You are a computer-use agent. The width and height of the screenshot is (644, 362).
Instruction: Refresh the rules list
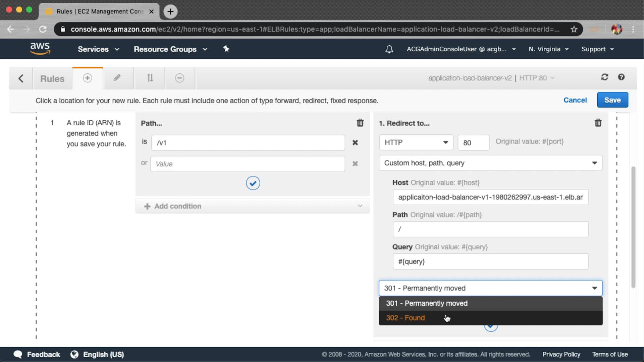pyautogui.click(x=604, y=77)
